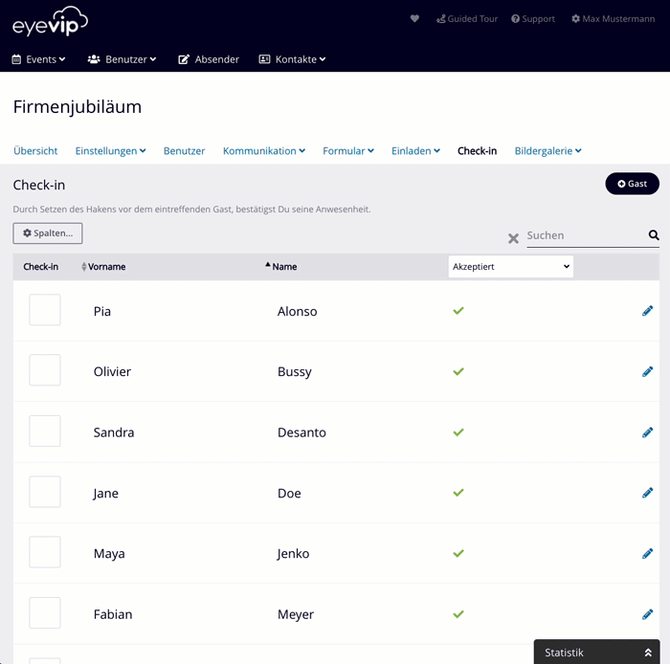The width and height of the screenshot is (670, 664).
Task: Expand the Statistik panel
Action: tap(596, 652)
